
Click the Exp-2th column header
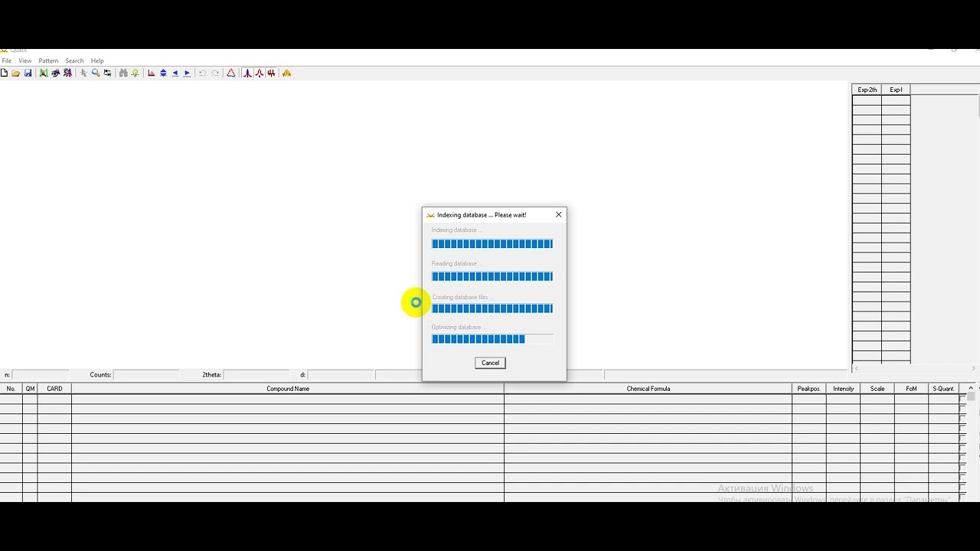867,90
